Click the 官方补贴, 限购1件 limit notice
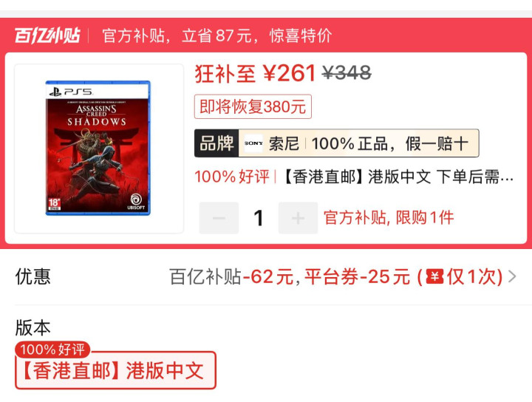The width and height of the screenshot is (532, 402). (389, 218)
